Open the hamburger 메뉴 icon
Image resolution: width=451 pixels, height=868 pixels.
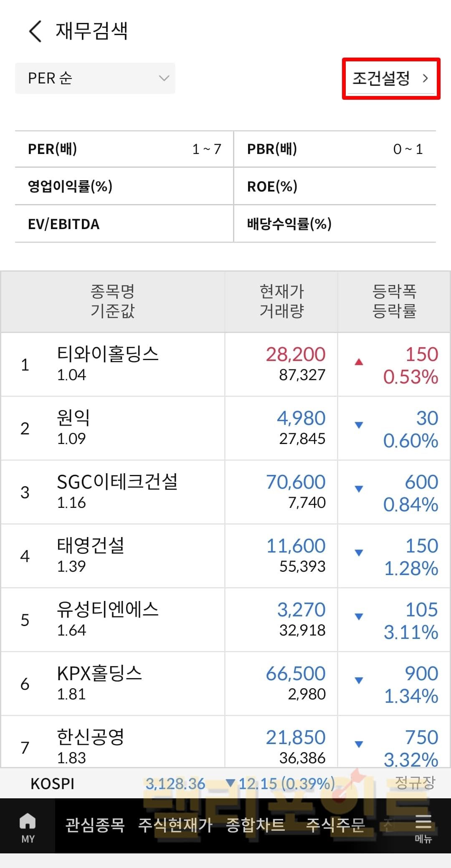423,828
